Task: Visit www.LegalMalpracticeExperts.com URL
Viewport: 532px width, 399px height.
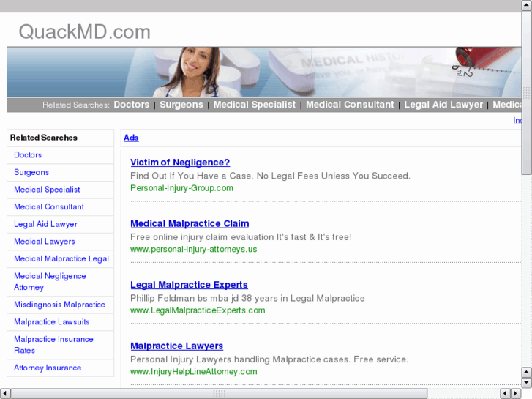Action: (x=198, y=310)
